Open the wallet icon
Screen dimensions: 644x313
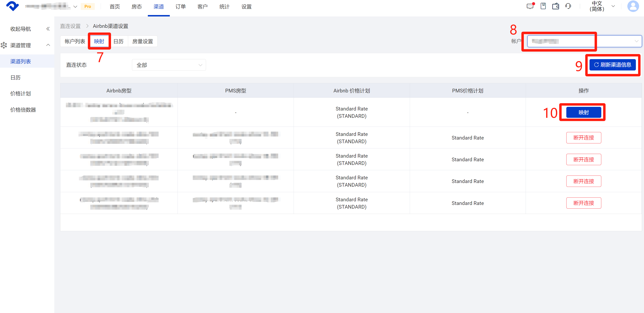556,6
